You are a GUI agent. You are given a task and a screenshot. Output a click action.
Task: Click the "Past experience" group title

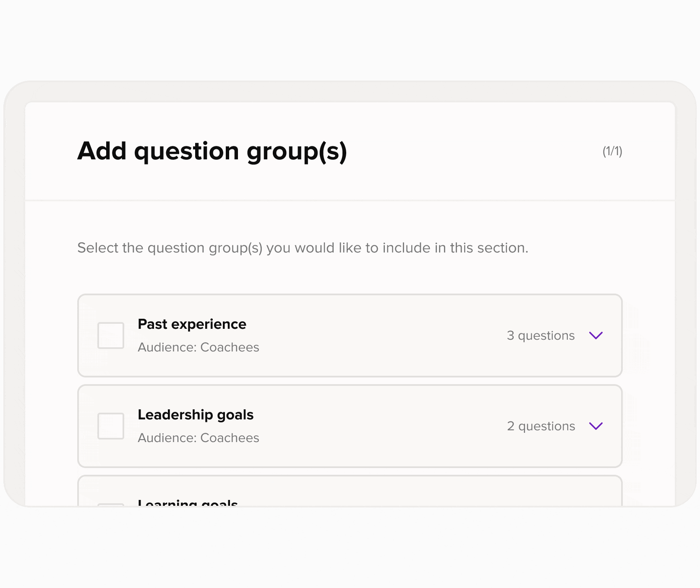click(x=192, y=324)
